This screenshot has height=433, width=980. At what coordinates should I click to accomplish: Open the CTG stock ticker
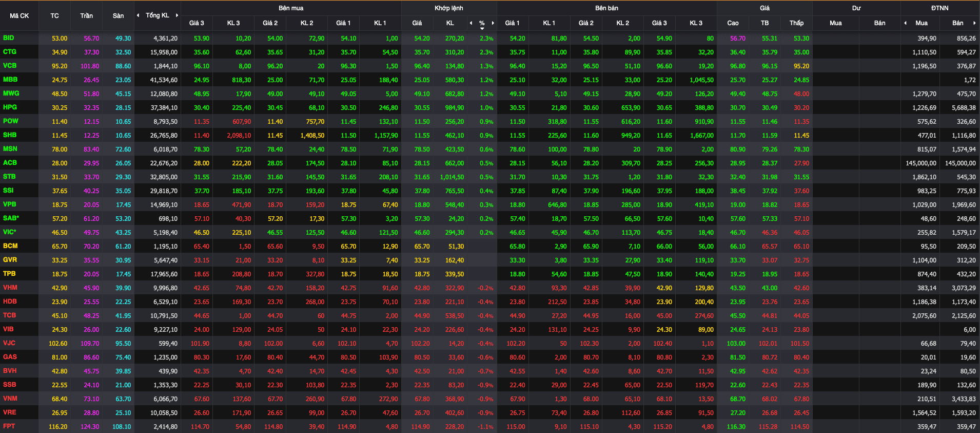click(x=10, y=52)
